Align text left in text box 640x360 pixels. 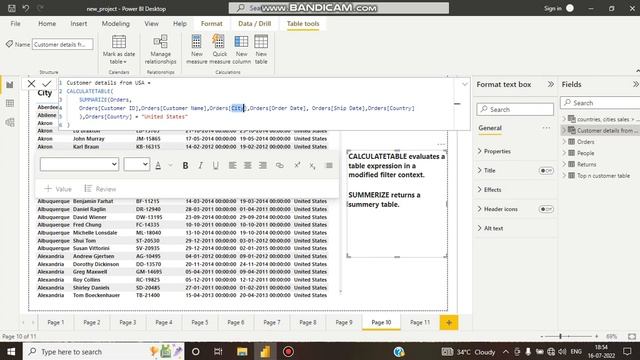click(233, 165)
